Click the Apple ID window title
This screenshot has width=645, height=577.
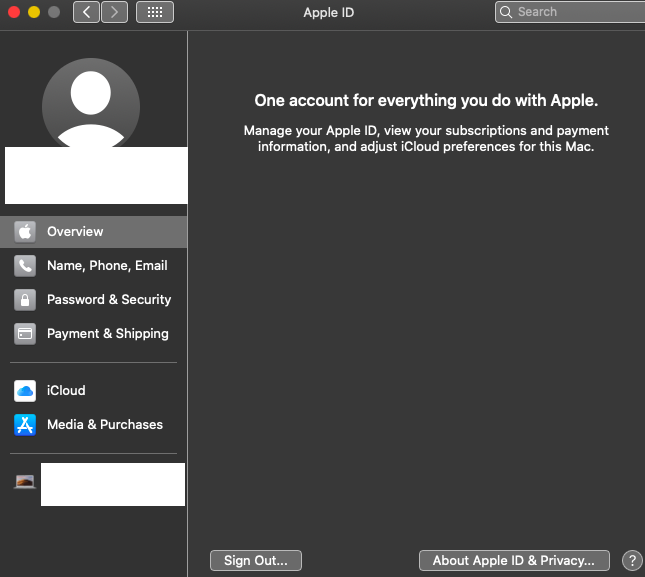pyautogui.click(x=329, y=13)
